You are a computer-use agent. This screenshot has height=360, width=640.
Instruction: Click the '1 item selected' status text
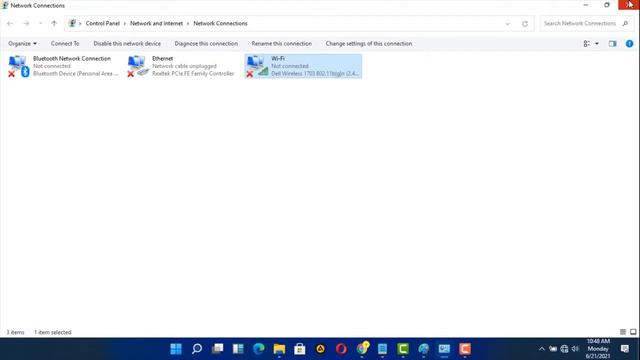tap(53, 332)
